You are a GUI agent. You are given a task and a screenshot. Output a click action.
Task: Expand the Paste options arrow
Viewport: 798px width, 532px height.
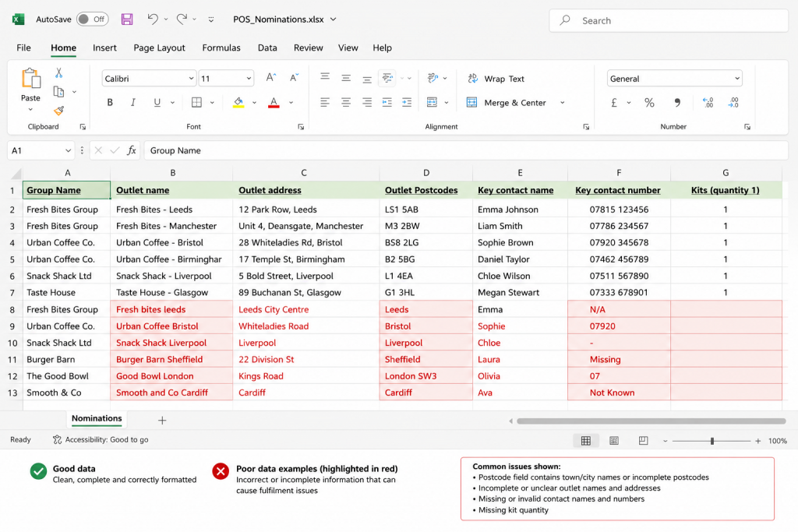point(30,109)
